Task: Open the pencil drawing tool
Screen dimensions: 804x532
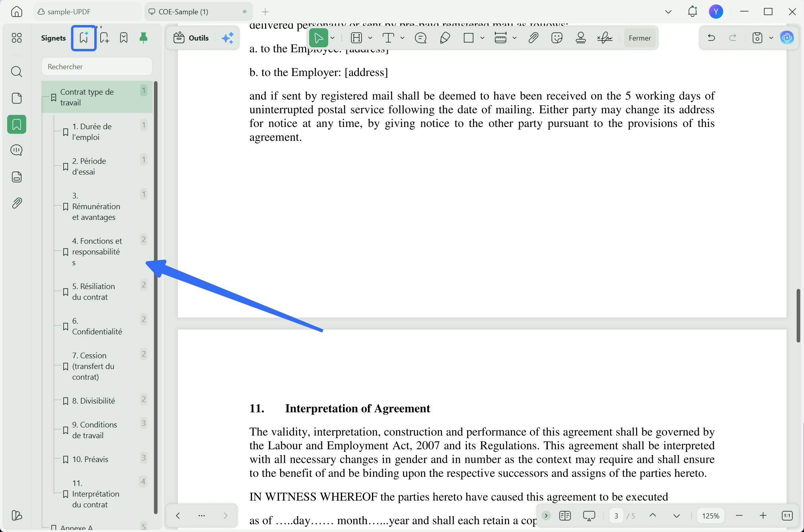Action: click(445, 38)
